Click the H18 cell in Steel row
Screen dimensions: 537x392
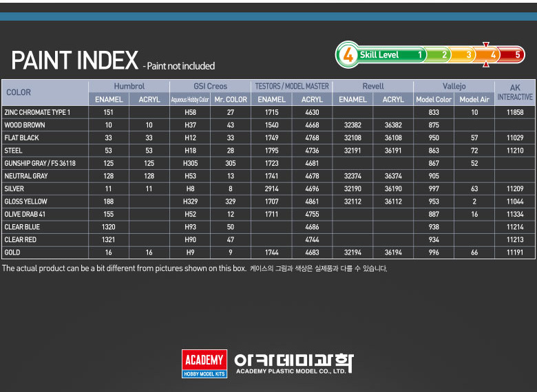[190, 151]
